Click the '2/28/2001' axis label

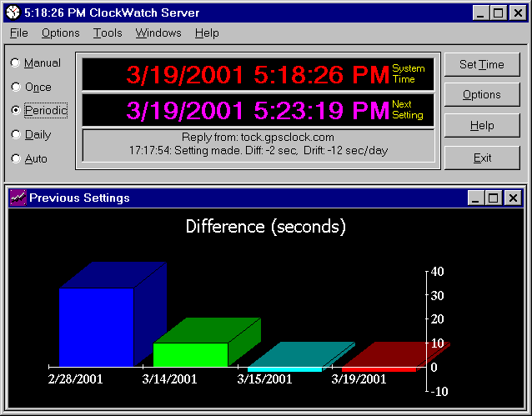[75, 379]
